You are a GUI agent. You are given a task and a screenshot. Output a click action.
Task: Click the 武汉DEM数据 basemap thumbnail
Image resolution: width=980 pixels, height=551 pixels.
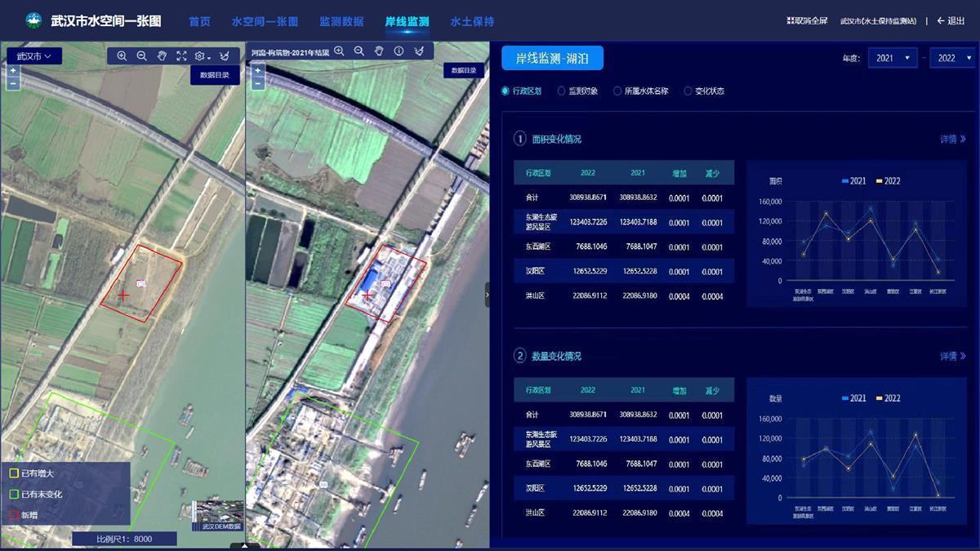pyautogui.click(x=217, y=516)
